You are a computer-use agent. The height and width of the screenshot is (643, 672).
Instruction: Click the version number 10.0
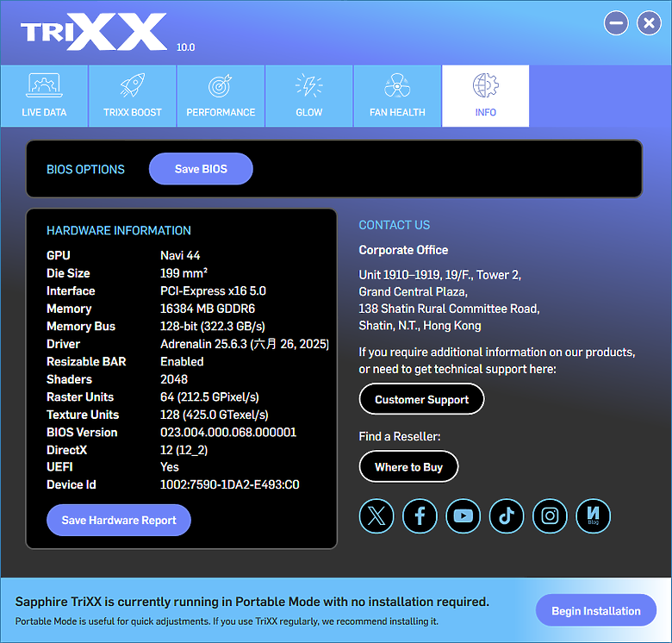click(x=185, y=47)
